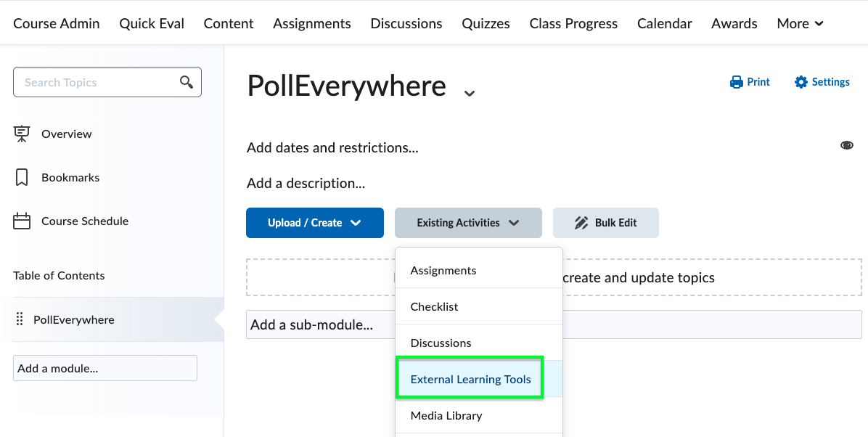Grab the PollEverywhere module drag handle
Image resolution: width=868 pixels, height=437 pixels.
click(x=20, y=319)
